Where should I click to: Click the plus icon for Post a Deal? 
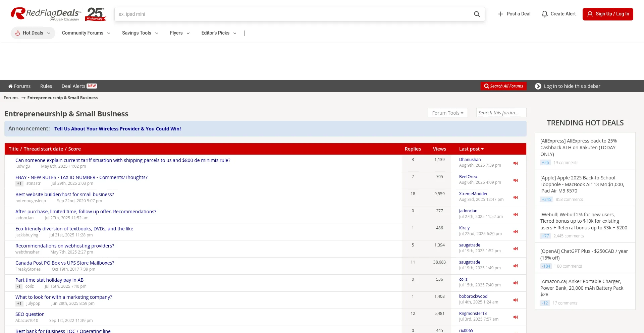click(x=500, y=14)
